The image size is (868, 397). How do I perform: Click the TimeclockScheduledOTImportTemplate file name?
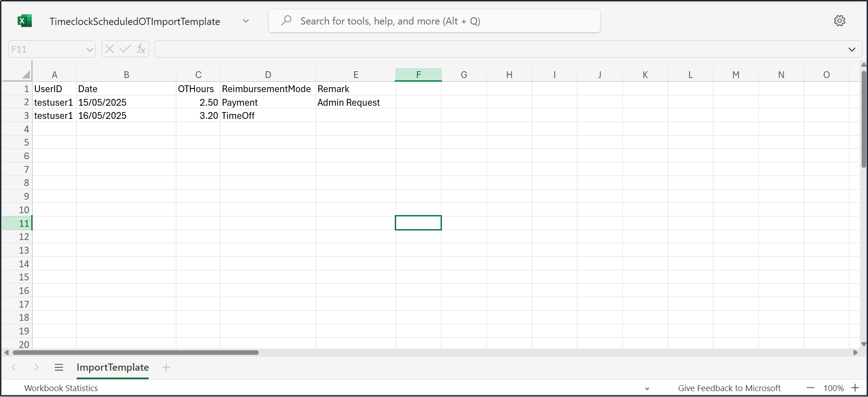click(135, 21)
